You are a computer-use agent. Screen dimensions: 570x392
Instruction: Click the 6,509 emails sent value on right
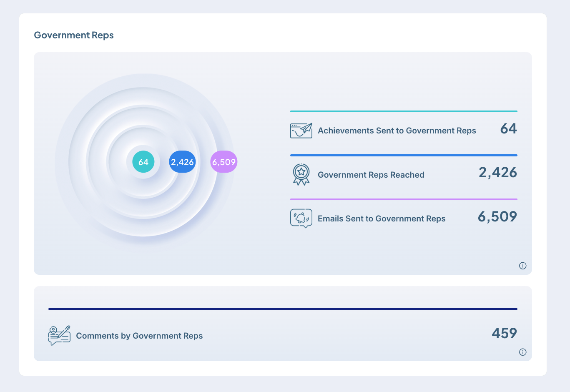pyautogui.click(x=497, y=216)
